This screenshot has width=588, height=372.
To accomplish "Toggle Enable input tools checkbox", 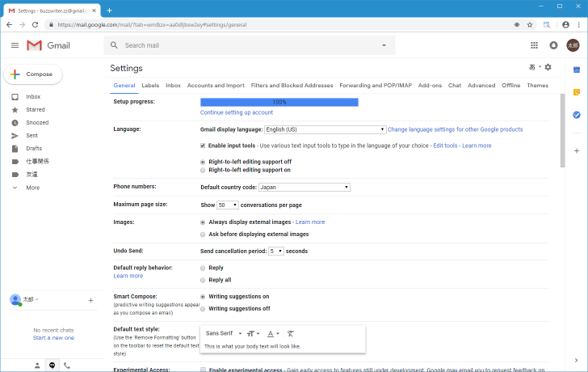I will [x=203, y=146].
